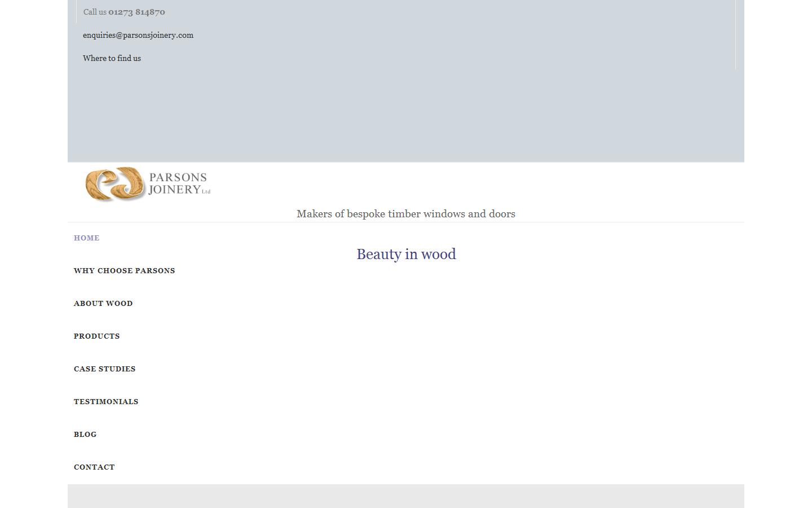The height and width of the screenshot is (508, 812).
Task: Open the HOME menu item
Action: pos(86,238)
